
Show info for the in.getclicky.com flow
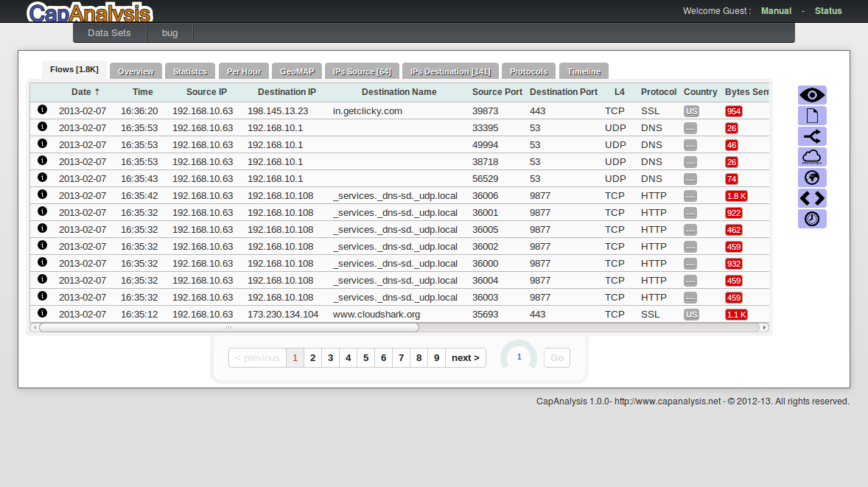pos(42,110)
